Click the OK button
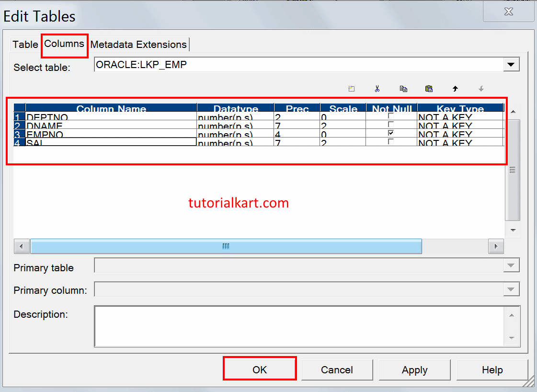This screenshot has width=537, height=392. click(259, 369)
